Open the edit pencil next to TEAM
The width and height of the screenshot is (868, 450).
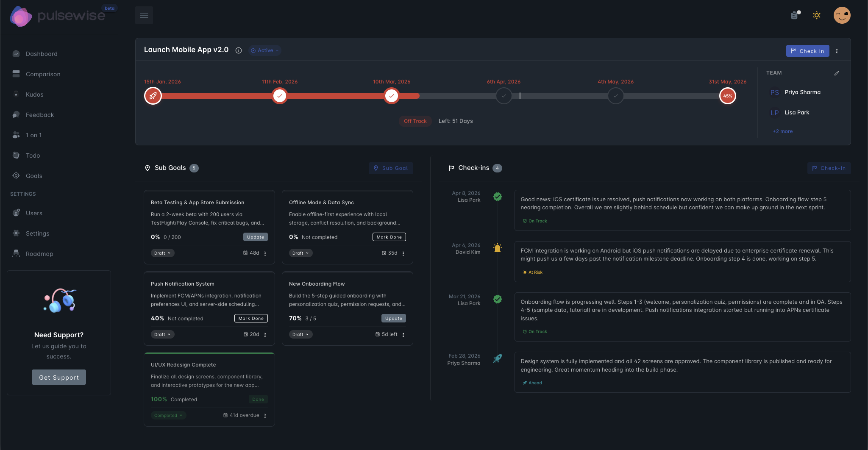(x=837, y=73)
